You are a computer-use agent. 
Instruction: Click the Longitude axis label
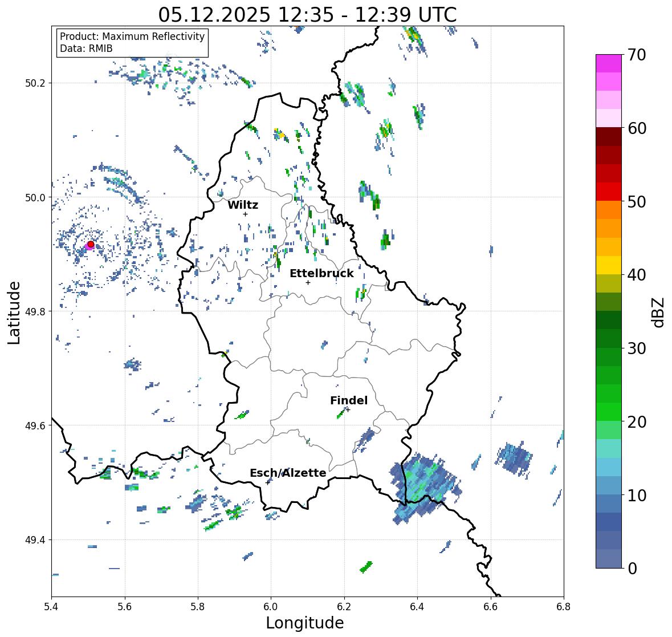coord(305,623)
